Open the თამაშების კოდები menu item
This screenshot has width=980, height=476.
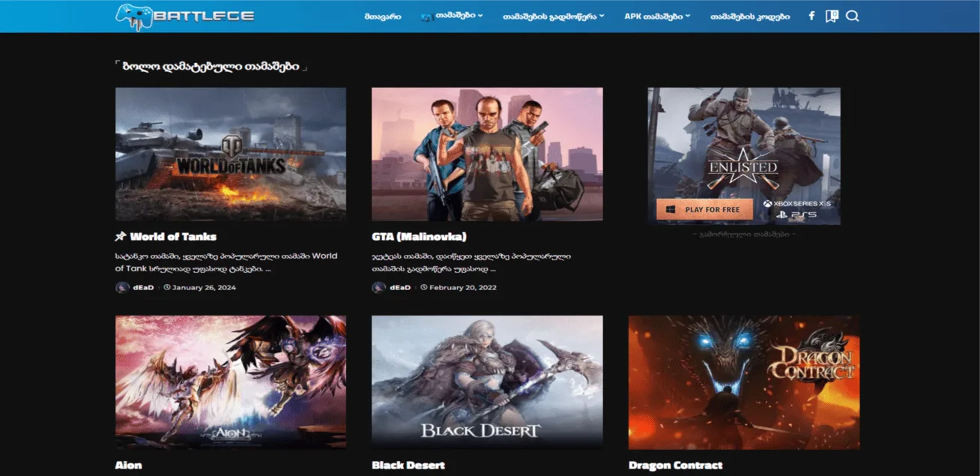click(x=750, y=16)
